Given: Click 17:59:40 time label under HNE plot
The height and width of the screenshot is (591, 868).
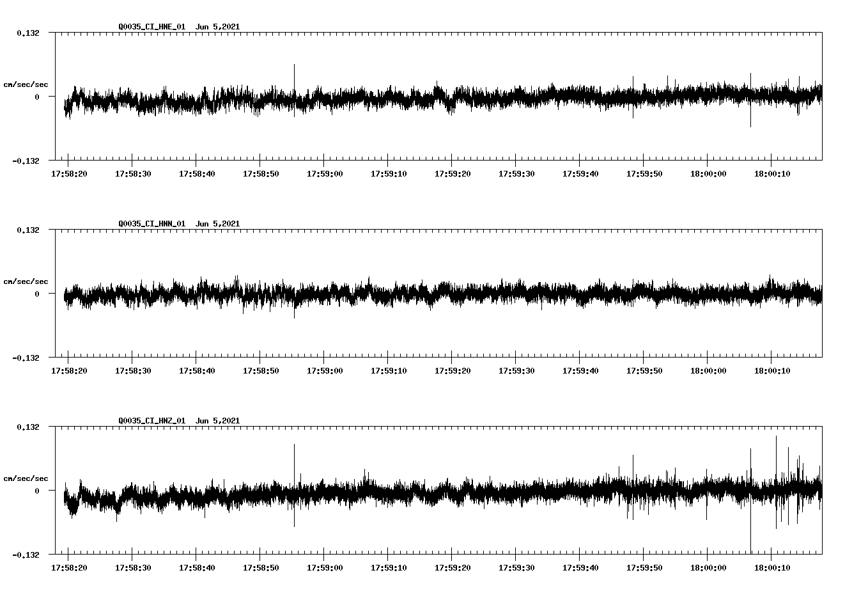Looking at the screenshot, I should [580, 173].
